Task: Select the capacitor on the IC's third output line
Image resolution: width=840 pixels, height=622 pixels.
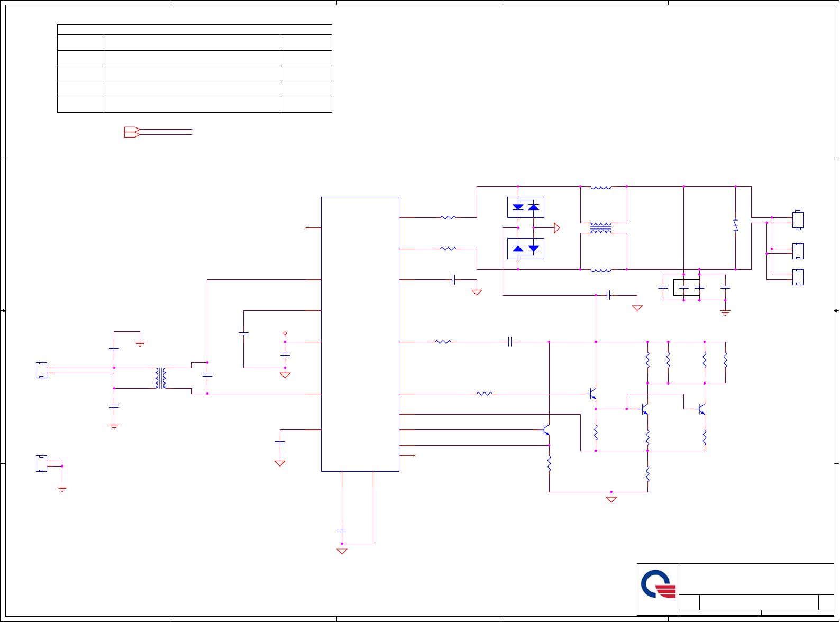Action: pyautogui.click(x=453, y=280)
